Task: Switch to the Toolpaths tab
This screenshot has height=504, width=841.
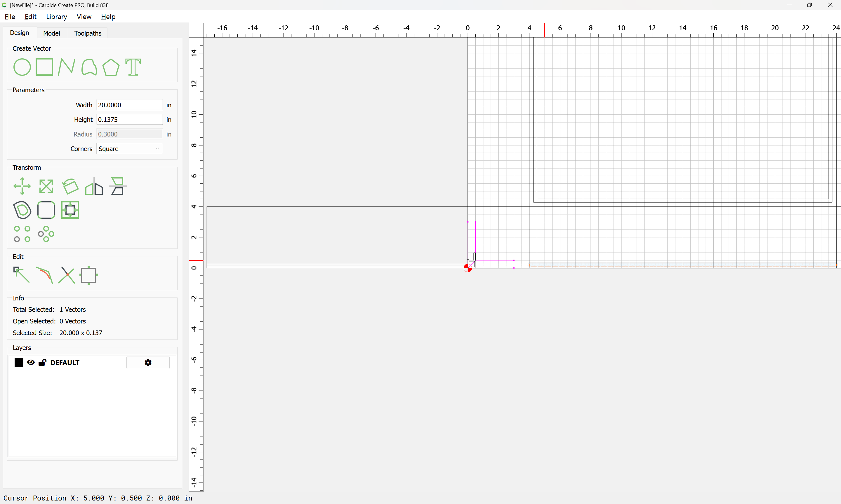Action: (88, 33)
